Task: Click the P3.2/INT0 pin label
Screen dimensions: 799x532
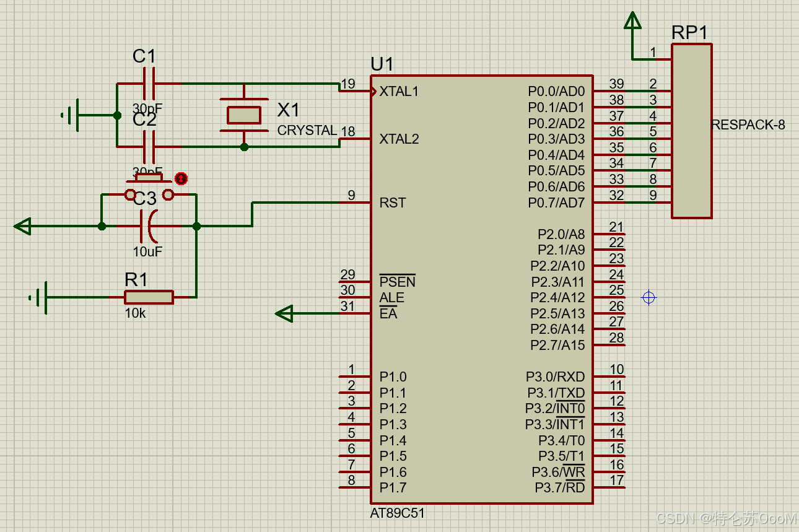Action: pyautogui.click(x=555, y=408)
